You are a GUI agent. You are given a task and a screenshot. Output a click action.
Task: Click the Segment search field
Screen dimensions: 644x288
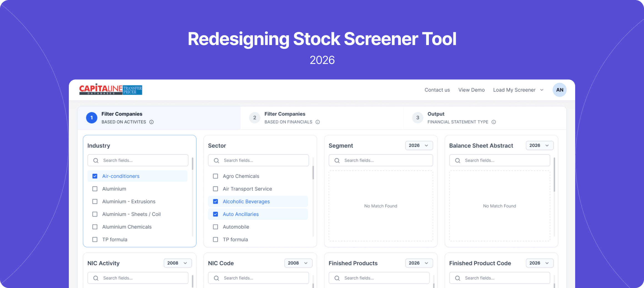381,160
